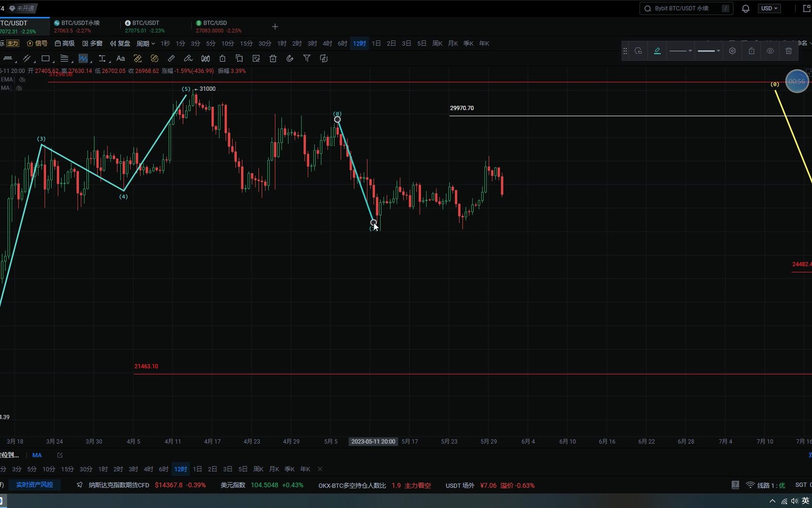Image resolution: width=812 pixels, height=508 pixels.
Task: Click the candlestick pattern icon
Action: click(x=205, y=58)
